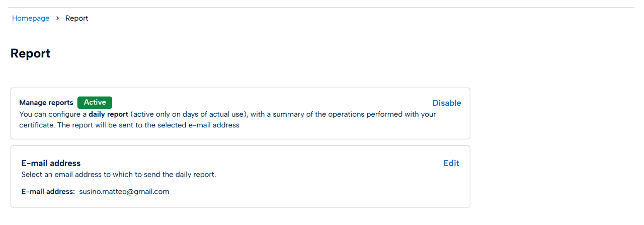The image size is (644, 225).
Task: Edit the report e-mail address
Action: coord(451,163)
